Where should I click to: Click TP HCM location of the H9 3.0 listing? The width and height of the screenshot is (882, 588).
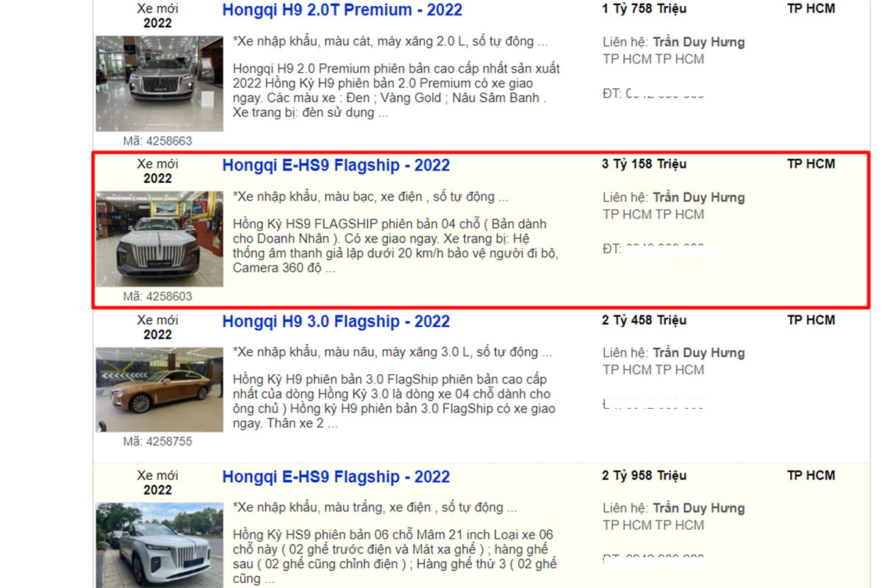click(x=811, y=320)
